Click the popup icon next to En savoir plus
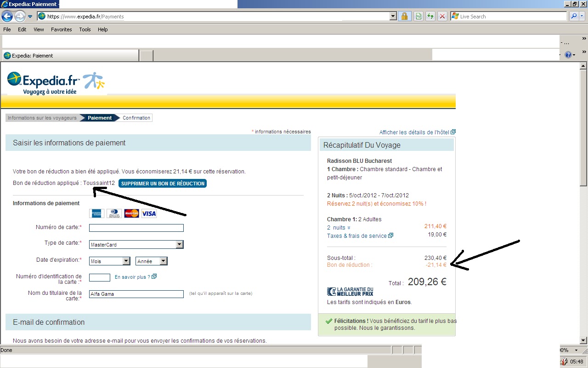The width and height of the screenshot is (588, 368). point(153,276)
